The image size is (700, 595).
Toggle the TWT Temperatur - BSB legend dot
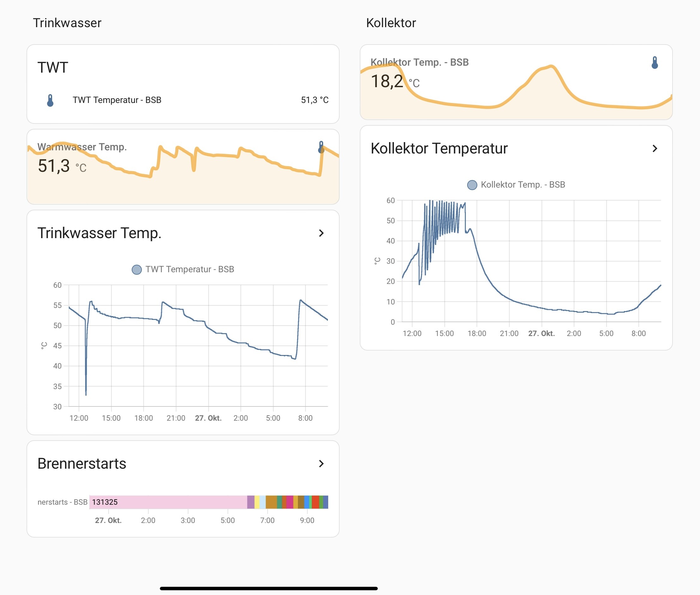click(x=137, y=269)
